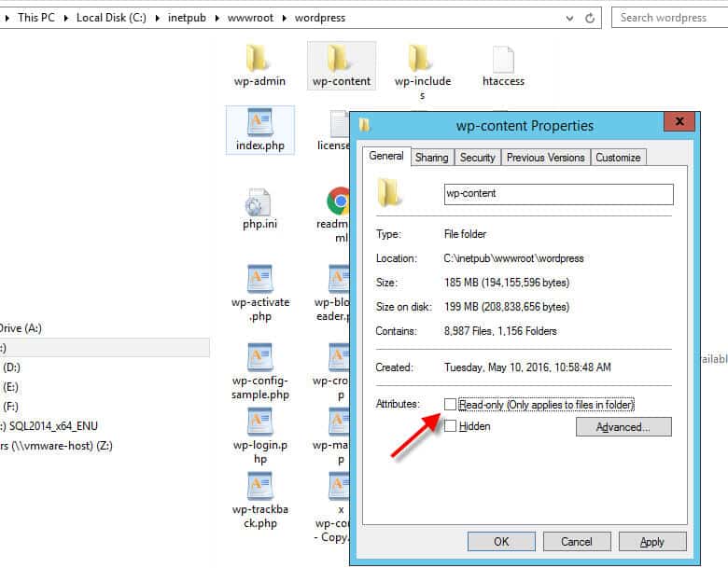Screen dimensions: 728x568
Task: Close the wp-content Properties dialog
Action: pos(679,121)
